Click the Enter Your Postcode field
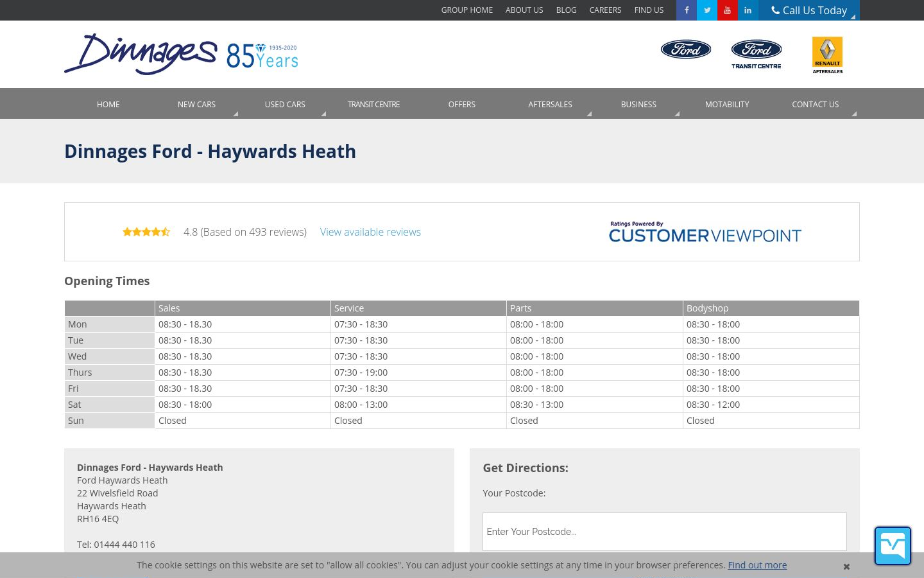 (665, 532)
